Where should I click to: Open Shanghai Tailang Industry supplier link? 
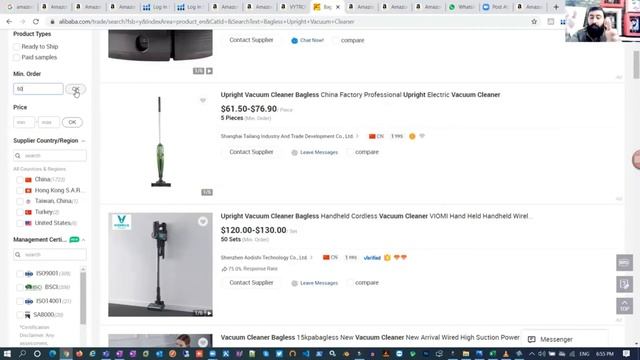click(x=287, y=136)
